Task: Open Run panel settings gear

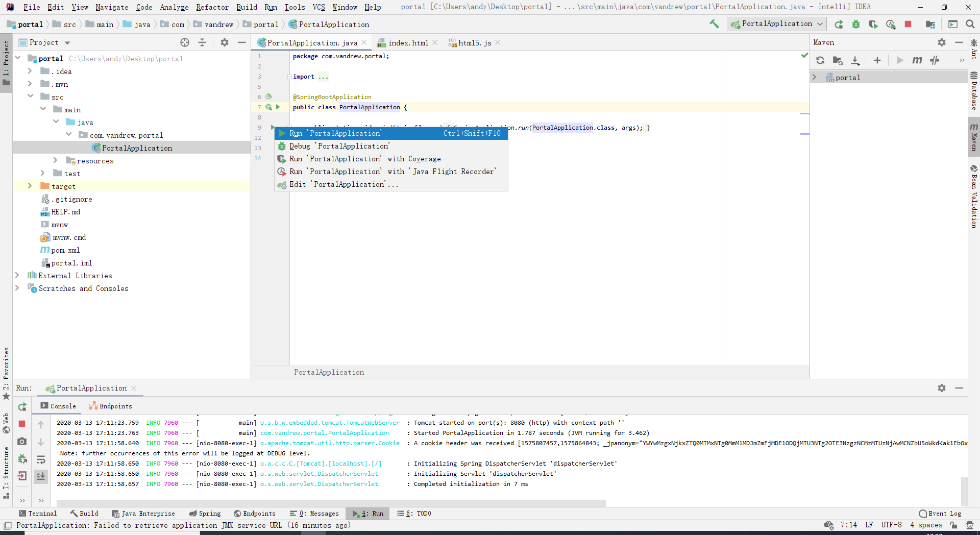Action: tap(942, 388)
